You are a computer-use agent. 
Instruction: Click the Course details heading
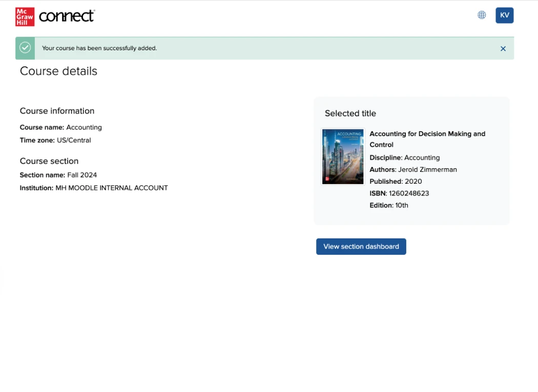click(59, 71)
